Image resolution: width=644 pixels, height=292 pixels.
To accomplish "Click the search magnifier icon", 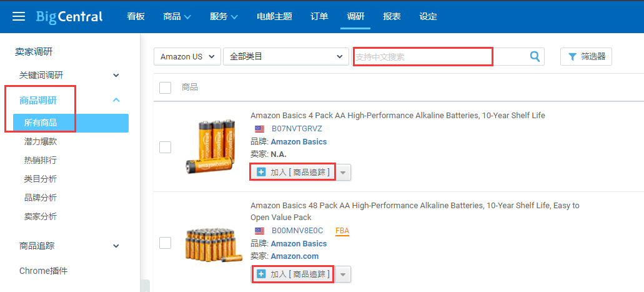I will coord(535,56).
